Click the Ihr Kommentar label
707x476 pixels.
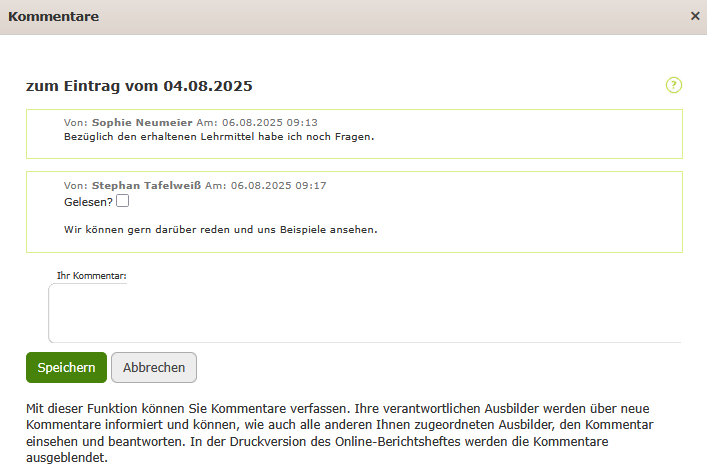point(92,275)
